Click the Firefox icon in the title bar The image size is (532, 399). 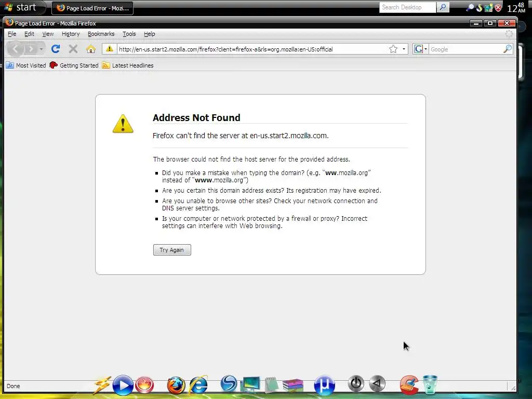point(9,23)
